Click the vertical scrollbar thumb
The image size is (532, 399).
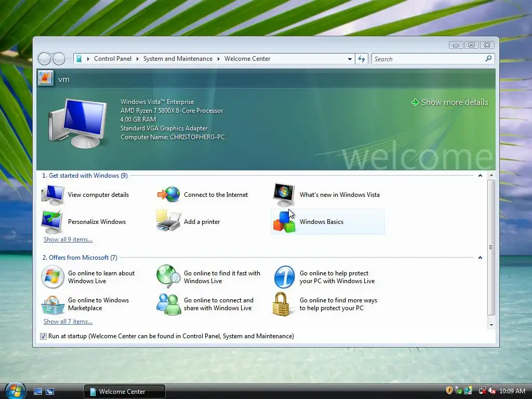[491, 248]
